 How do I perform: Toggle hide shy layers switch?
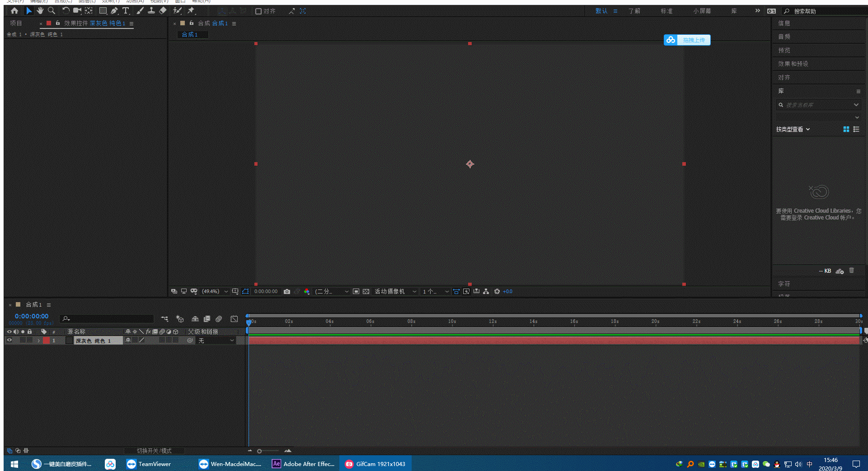[x=195, y=319]
